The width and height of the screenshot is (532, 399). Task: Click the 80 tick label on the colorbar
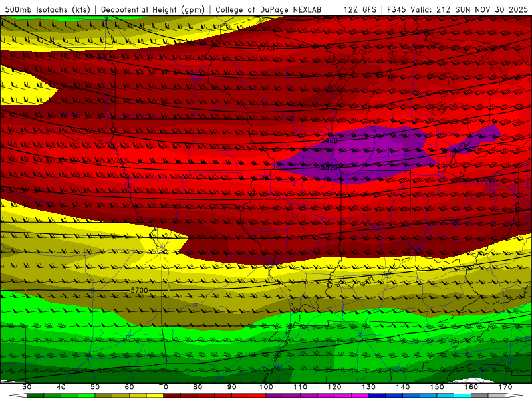198,387
